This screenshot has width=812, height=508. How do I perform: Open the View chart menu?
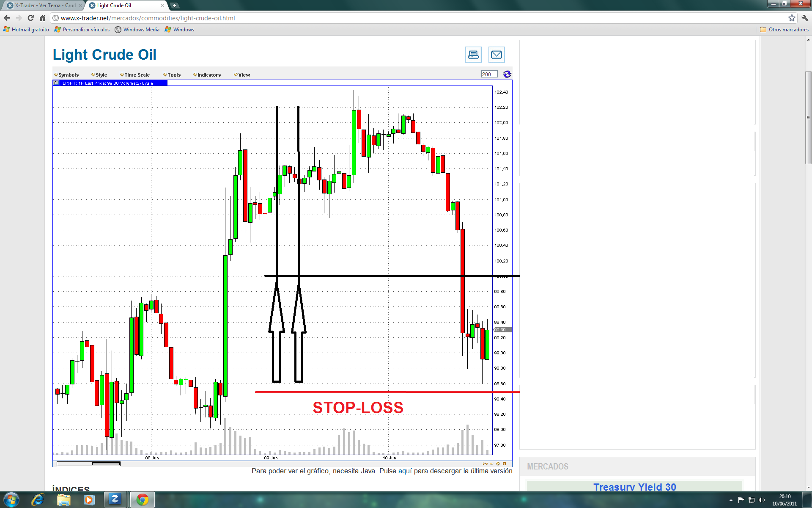click(242, 75)
